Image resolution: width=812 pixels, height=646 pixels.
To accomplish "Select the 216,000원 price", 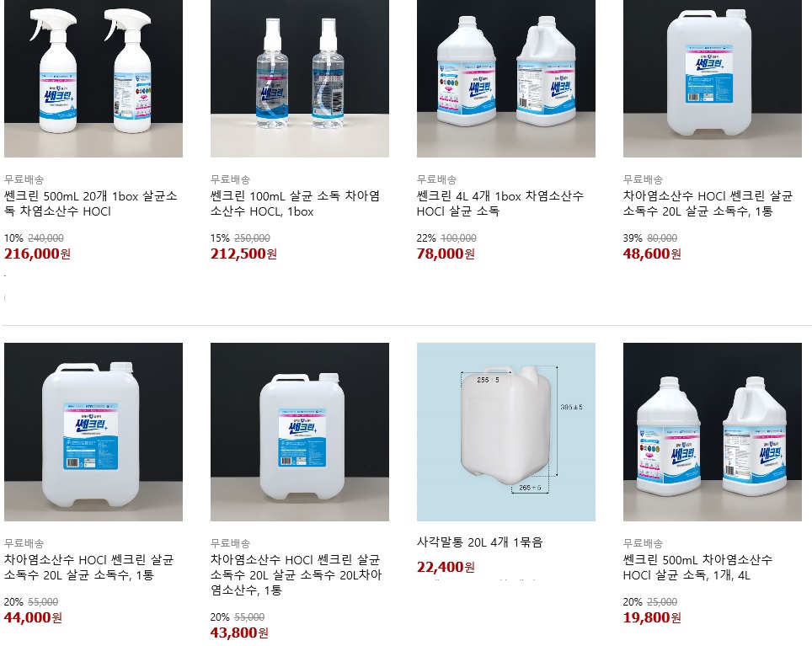I will [x=37, y=254].
